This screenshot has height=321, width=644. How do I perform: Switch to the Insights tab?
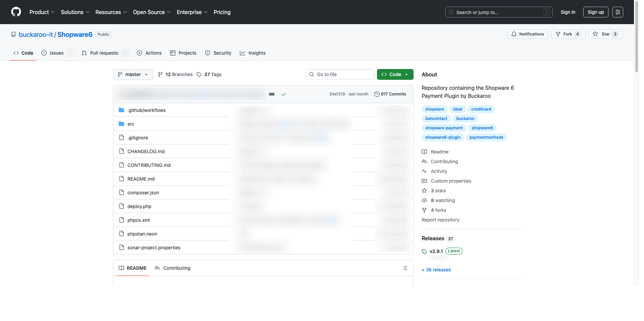click(253, 53)
